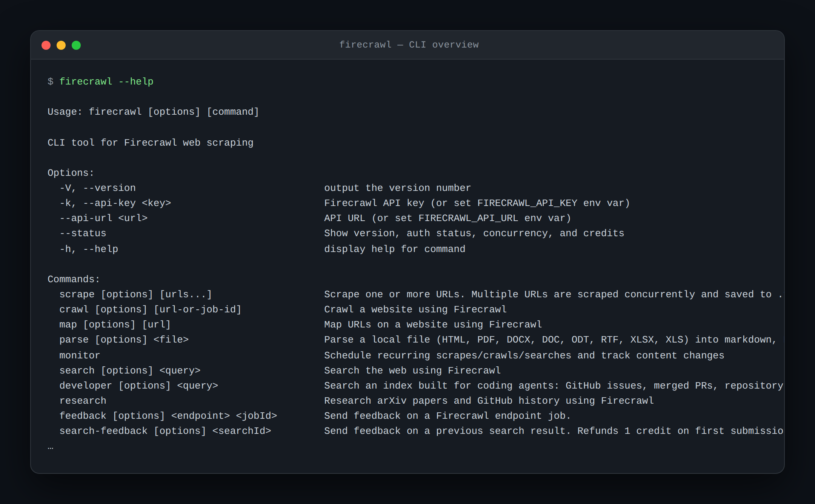The image size is (815, 504).
Task: Click the 'scrape [options] [urls...]' command
Action: pos(136,294)
